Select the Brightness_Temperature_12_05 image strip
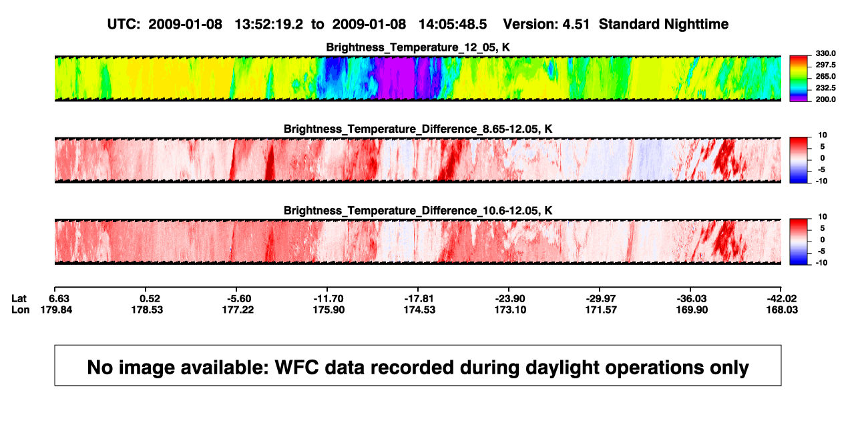 click(x=418, y=78)
